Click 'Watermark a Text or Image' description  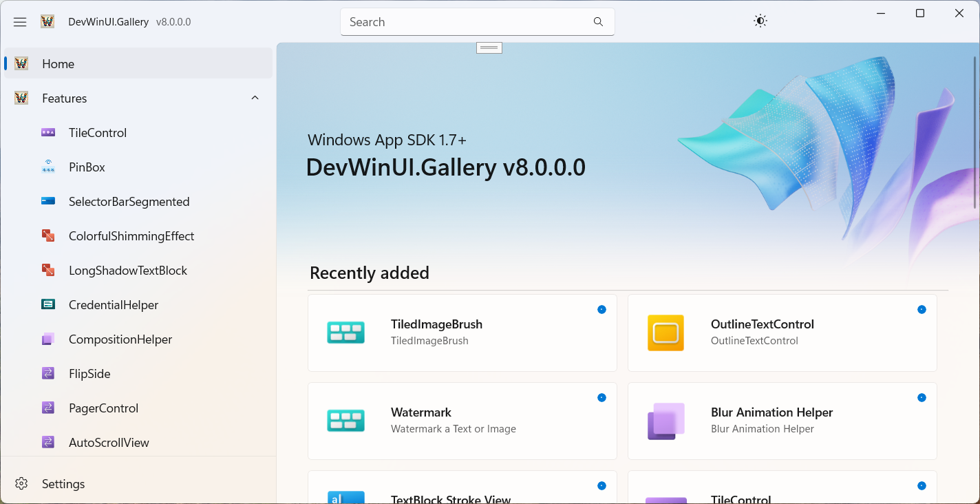pyautogui.click(x=454, y=429)
